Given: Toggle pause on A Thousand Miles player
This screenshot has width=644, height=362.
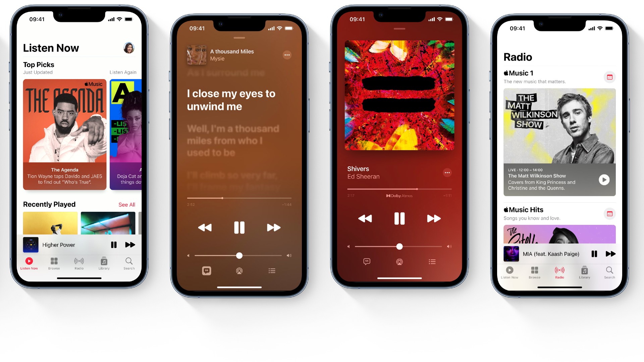Looking at the screenshot, I should point(239,228).
